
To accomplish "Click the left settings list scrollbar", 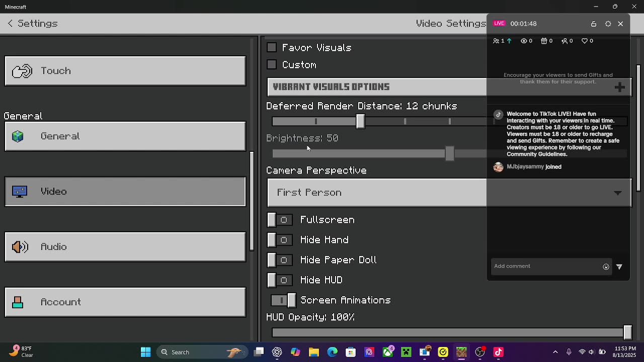I will 252,200.
